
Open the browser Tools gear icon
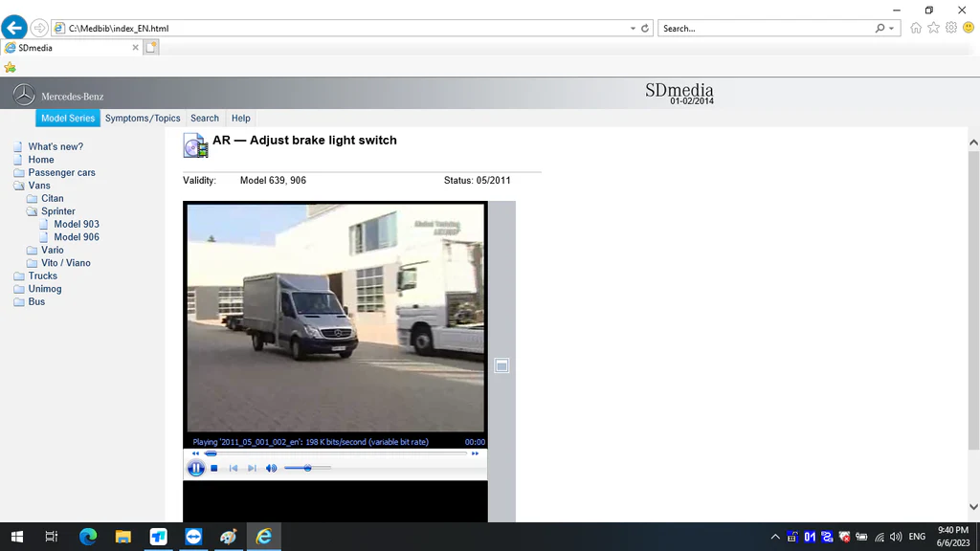[951, 28]
